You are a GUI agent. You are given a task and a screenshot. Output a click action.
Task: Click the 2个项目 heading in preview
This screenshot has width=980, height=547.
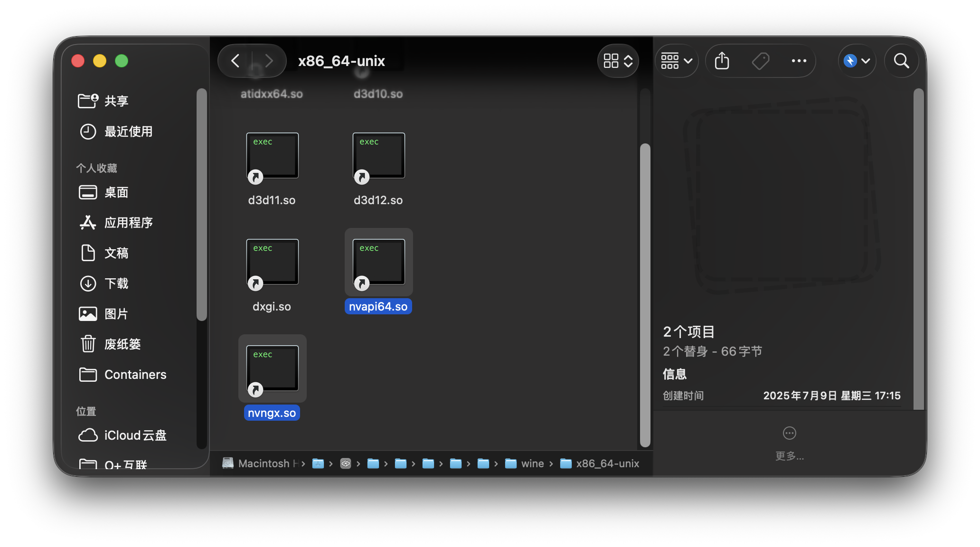pyautogui.click(x=689, y=332)
